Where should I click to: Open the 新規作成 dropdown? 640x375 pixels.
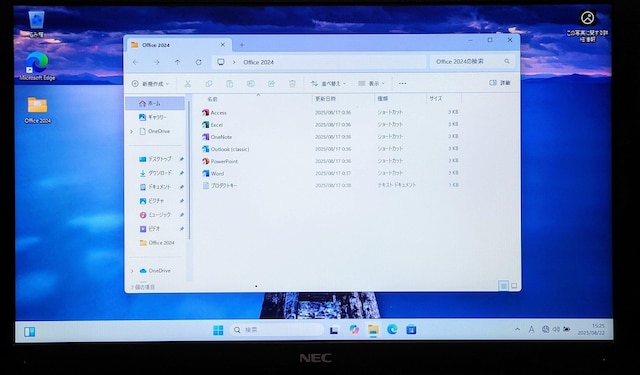pos(150,84)
